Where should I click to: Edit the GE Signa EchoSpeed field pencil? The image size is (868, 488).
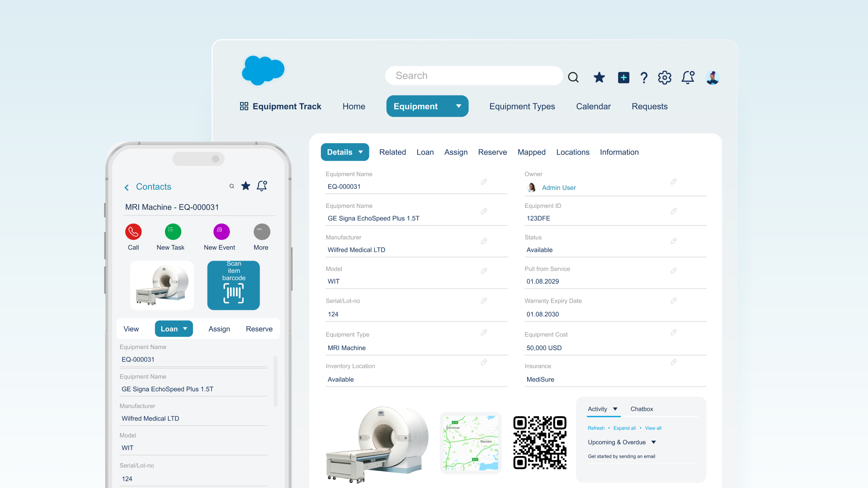(x=484, y=211)
